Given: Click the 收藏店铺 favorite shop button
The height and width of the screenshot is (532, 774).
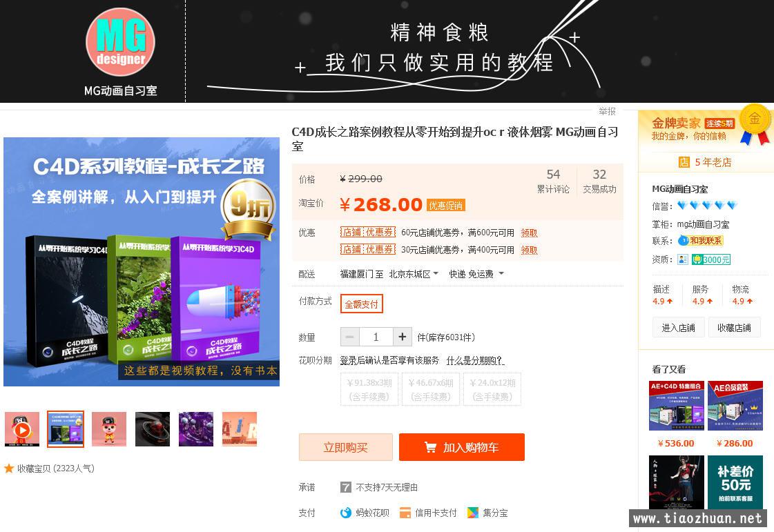Looking at the screenshot, I should pos(734,328).
